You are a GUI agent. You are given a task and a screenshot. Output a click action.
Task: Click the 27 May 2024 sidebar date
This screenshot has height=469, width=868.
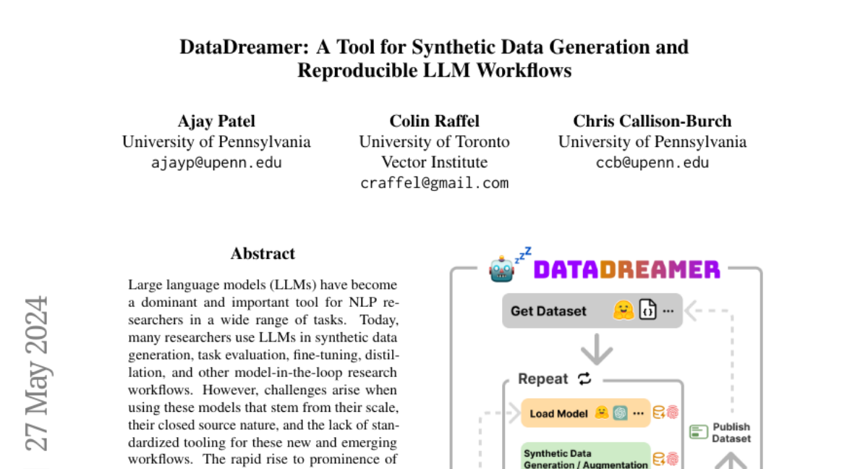(x=37, y=373)
